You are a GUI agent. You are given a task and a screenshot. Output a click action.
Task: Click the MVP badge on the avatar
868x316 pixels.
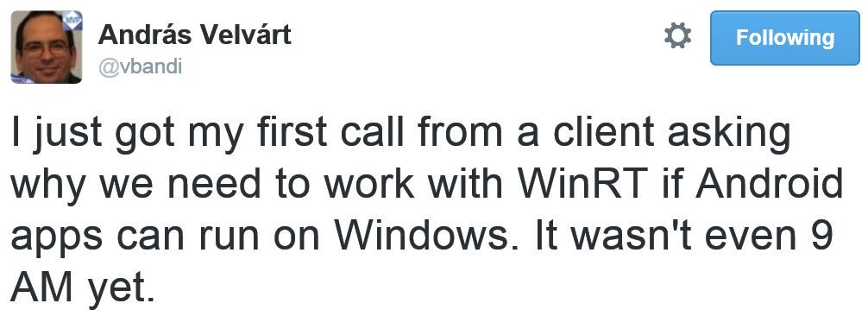(x=72, y=20)
